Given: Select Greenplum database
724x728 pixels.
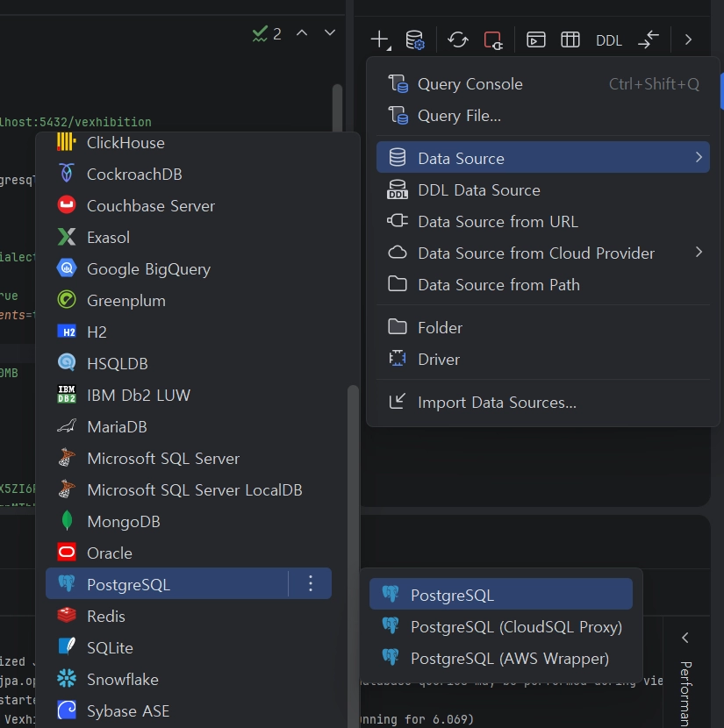Looking at the screenshot, I should point(189,300).
